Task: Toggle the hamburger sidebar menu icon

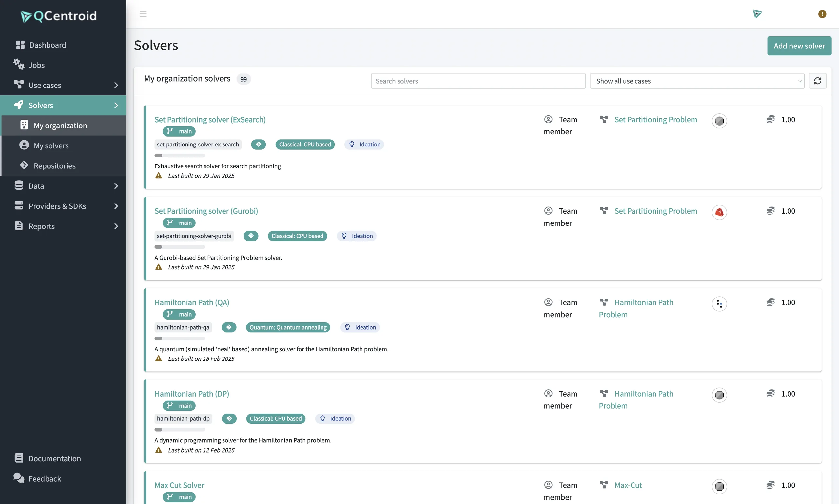Action: 143,14
